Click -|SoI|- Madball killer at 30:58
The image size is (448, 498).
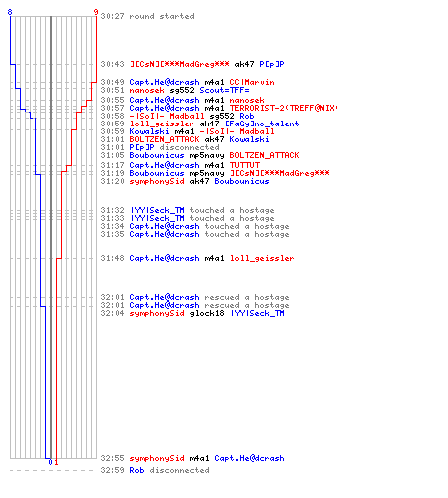[167, 116]
